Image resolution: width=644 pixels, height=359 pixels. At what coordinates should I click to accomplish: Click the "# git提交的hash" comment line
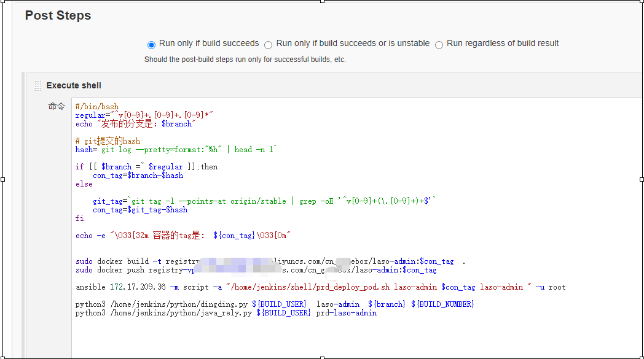pos(108,141)
